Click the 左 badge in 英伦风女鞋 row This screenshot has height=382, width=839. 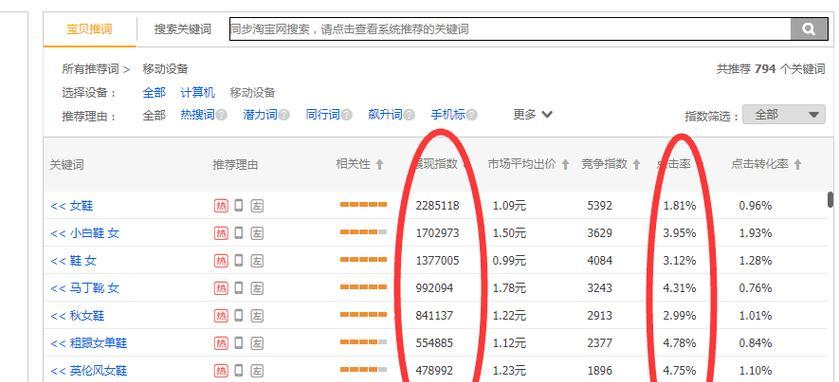[x=257, y=370]
